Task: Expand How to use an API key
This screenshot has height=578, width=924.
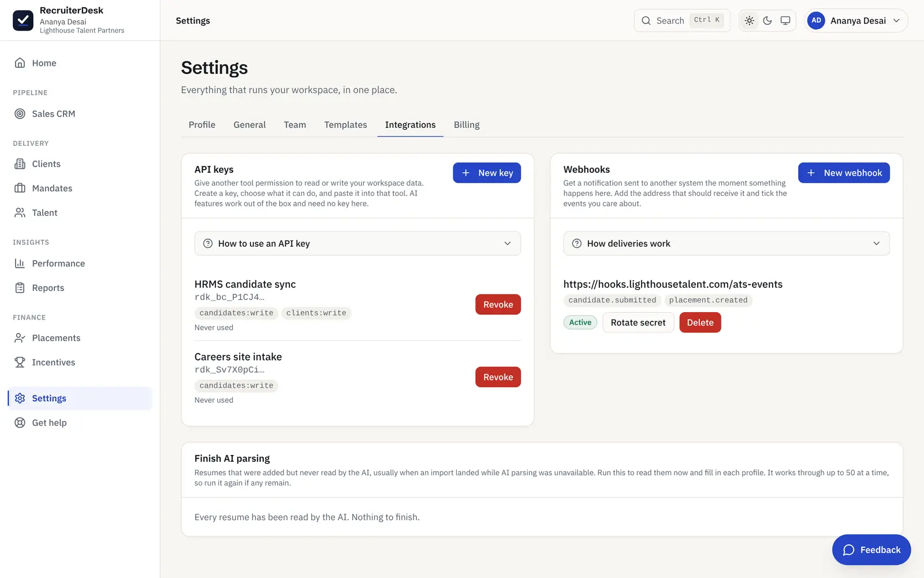Action: tap(357, 243)
